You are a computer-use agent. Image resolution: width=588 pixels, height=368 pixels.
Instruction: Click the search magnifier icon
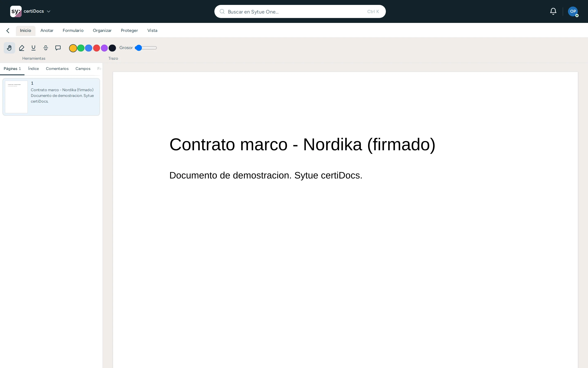222,11
